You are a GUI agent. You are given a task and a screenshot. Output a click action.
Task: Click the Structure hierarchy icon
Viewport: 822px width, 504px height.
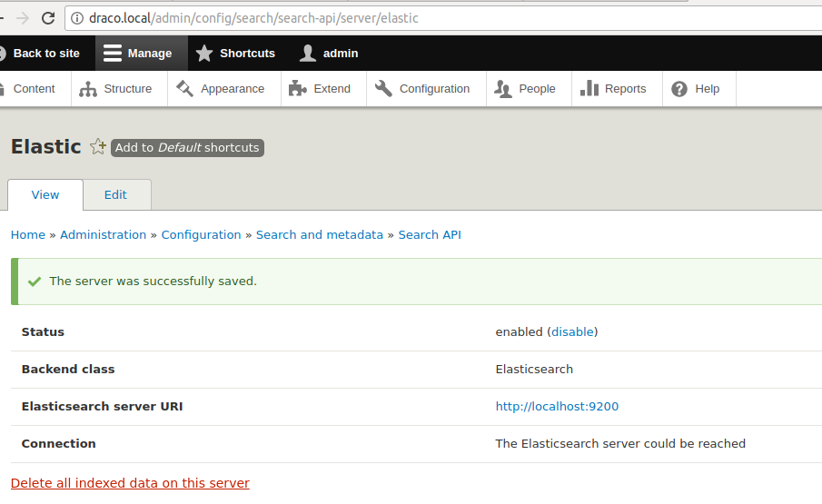(x=87, y=89)
